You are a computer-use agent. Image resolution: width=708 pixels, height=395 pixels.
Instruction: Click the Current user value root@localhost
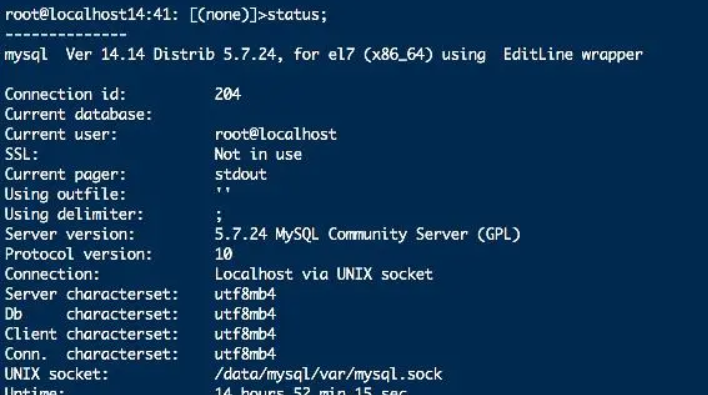pyautogui.click(x=275, y=134)
